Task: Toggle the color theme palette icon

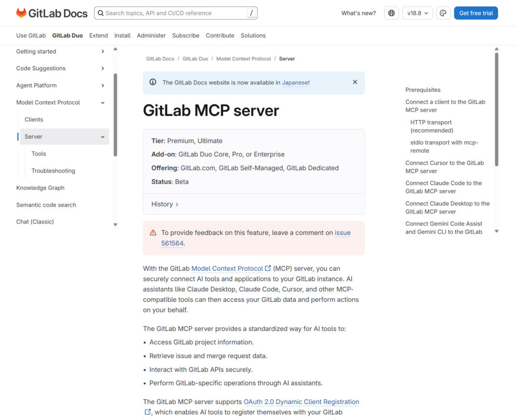Action: (443, 13)
